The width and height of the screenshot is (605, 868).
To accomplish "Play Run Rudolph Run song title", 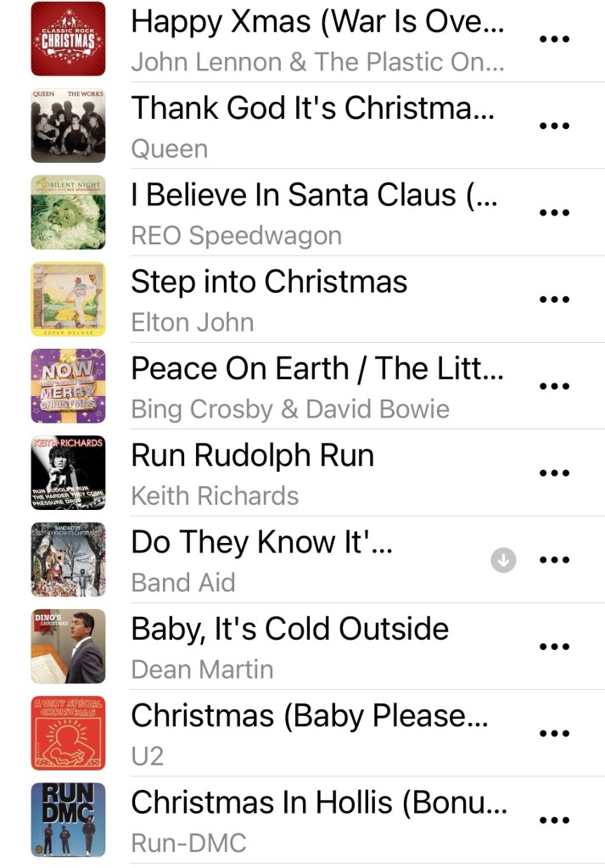I will coord(252,456).
